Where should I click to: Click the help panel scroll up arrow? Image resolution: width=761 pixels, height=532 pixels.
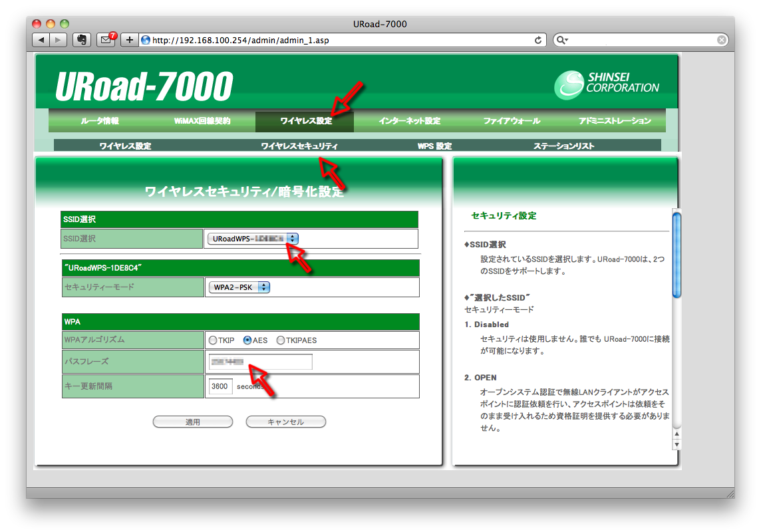[x=677, y=434]
